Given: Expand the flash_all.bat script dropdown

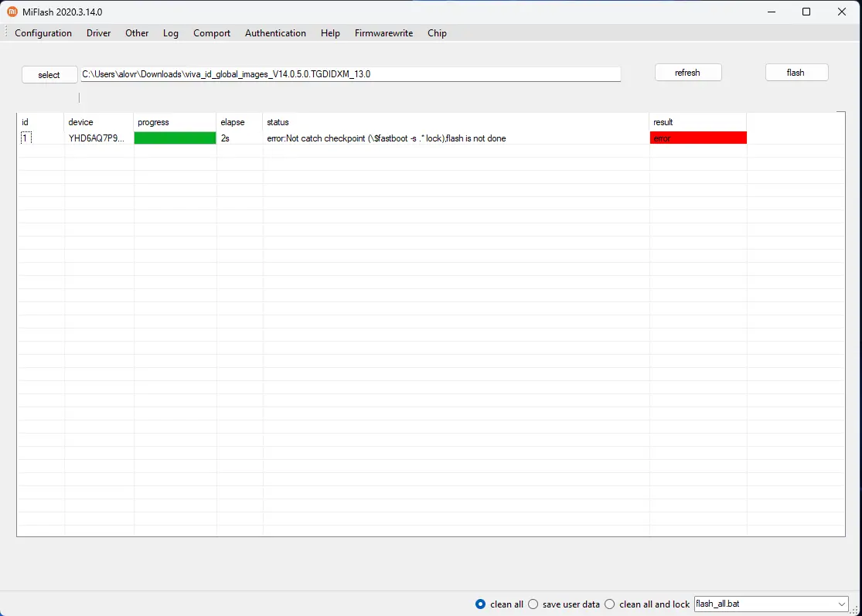Looking at the screenshot, I should coord(841,604).
